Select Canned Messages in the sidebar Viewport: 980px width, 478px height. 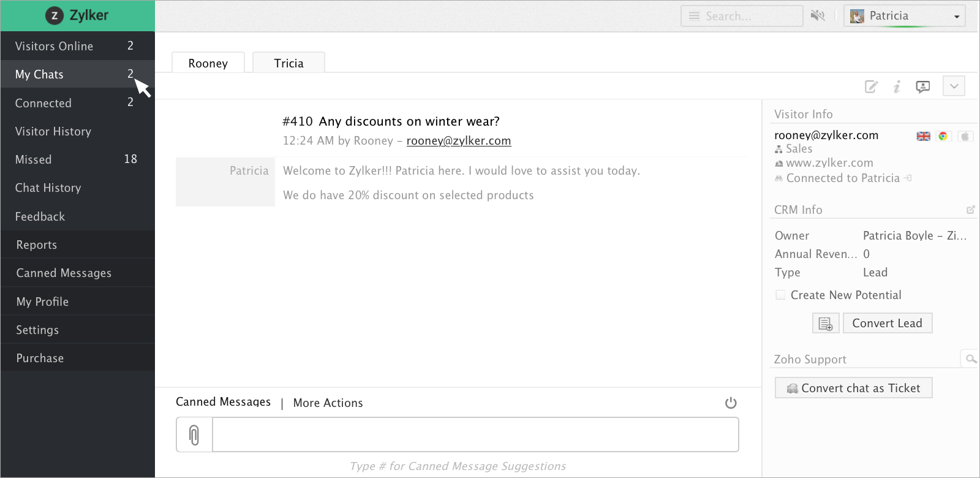click(x=64, y=273)
